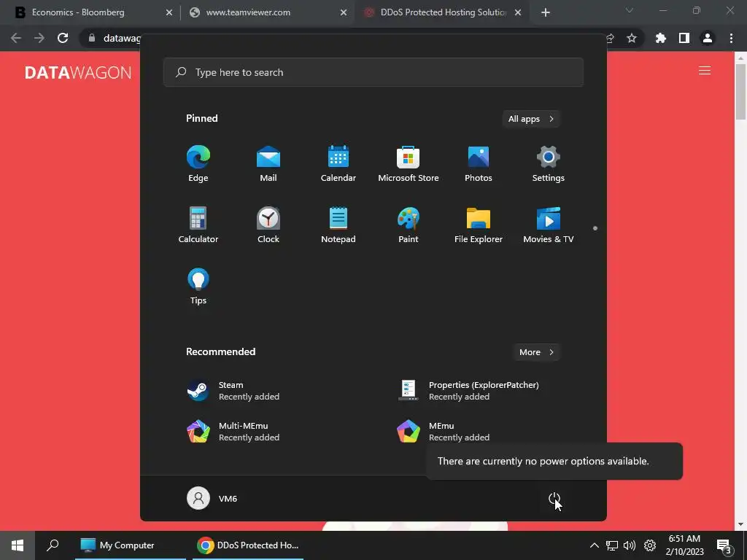This screenshot has height=560, width=747.
Task: Open the Tips app
Action: (x=198, y=286)
